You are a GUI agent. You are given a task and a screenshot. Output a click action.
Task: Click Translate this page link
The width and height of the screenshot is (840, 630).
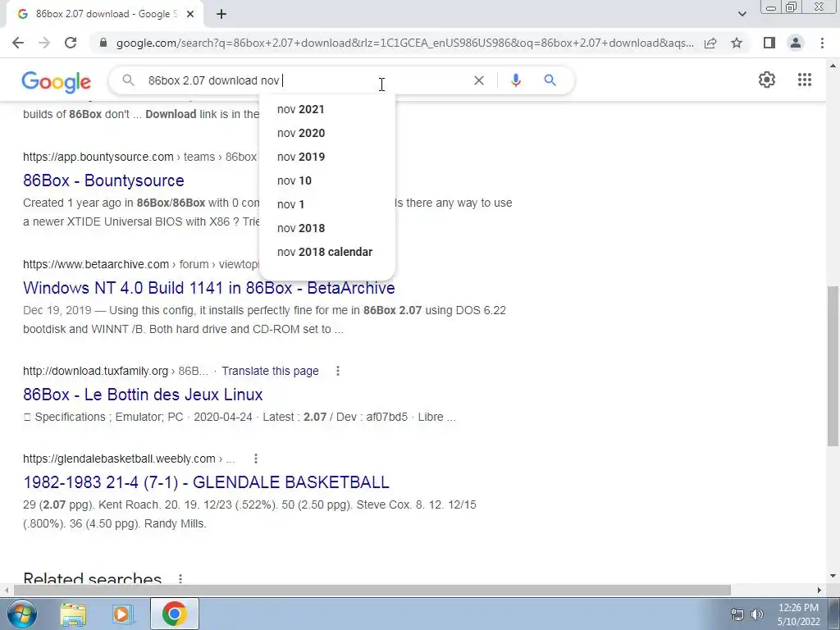270,372
